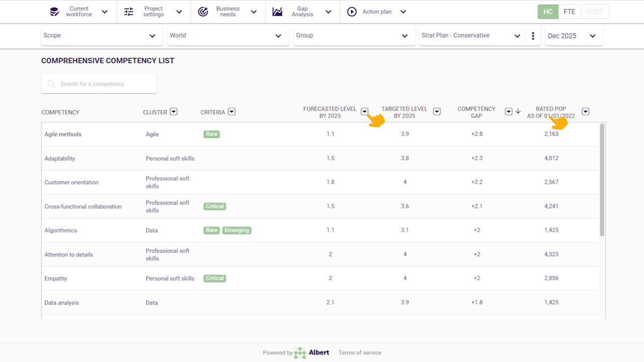644x362 pixels.
Task: Open the Business needs menu
Action: tap(228, 12)
